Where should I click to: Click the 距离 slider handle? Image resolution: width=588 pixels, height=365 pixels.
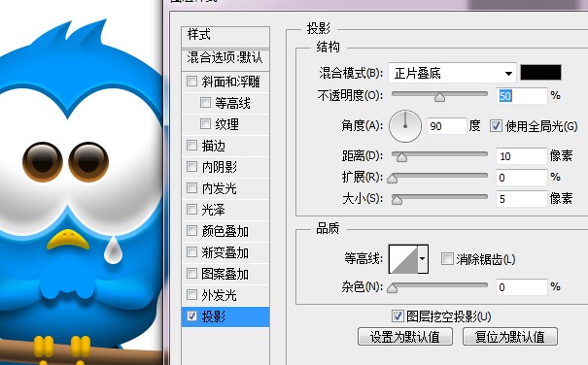(x=401, y=157)
